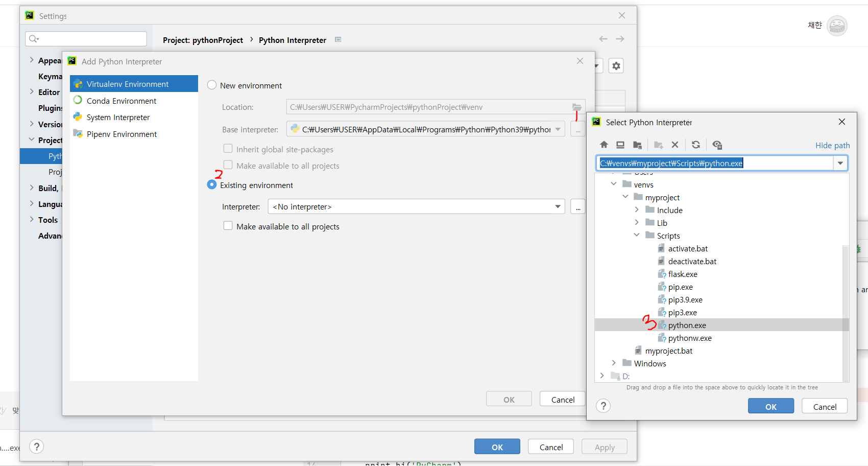This screenshot has width=868, height=466.
Task: Select Conda Environment option
Action: point(134,101)
